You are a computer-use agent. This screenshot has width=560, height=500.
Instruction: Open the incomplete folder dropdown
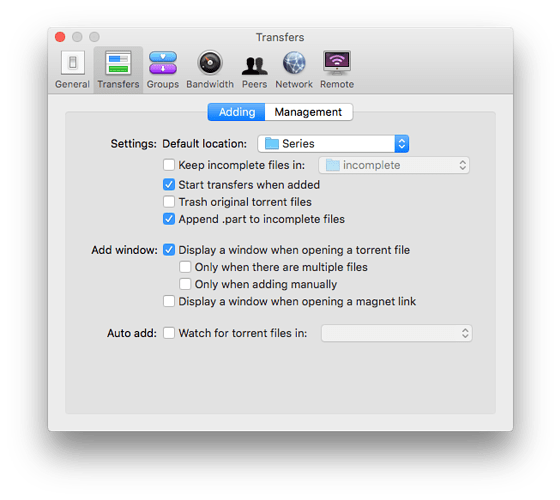pyautogui.click(x=394, y=165)
